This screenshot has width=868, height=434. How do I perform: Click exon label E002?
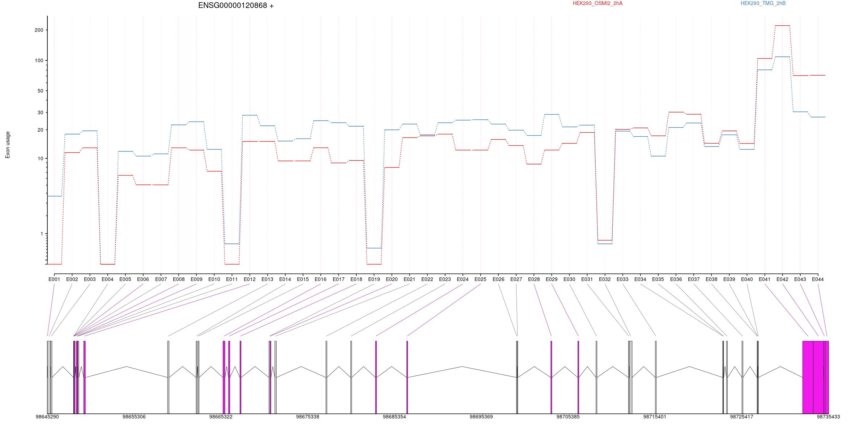(72, 279)
